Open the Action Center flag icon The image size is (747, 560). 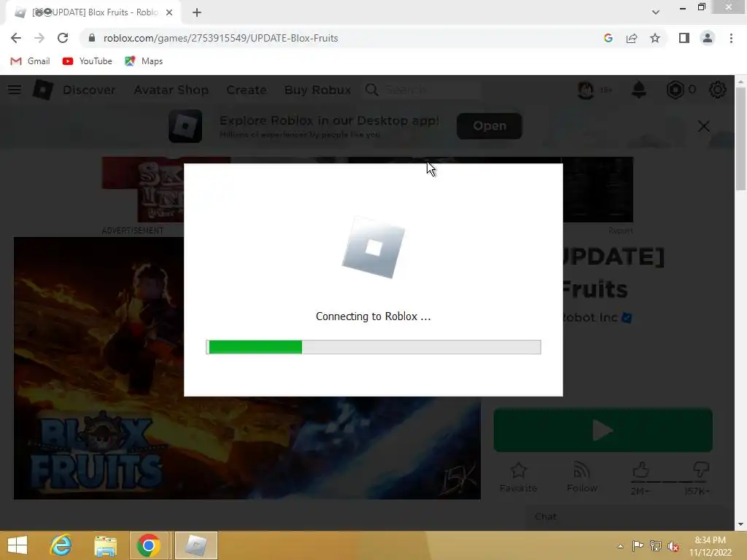(638, 545)
